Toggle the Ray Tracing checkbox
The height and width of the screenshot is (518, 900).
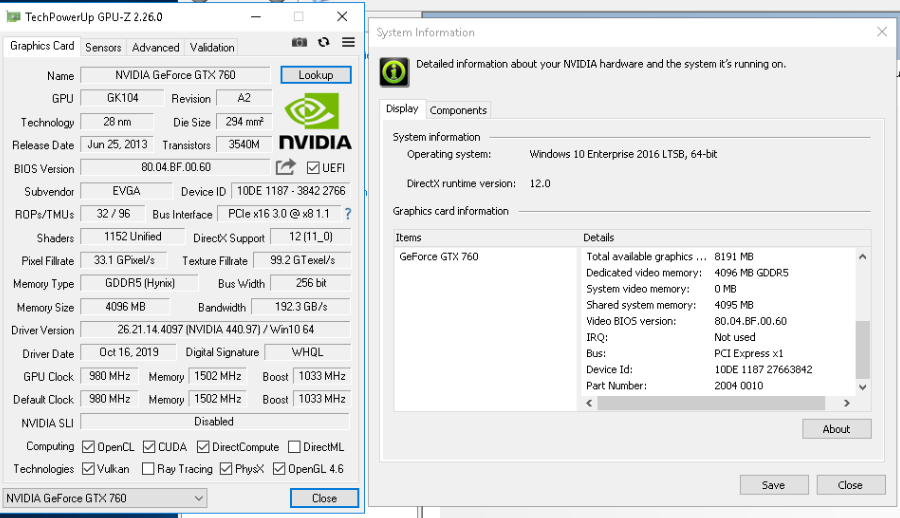click(148, 469)
